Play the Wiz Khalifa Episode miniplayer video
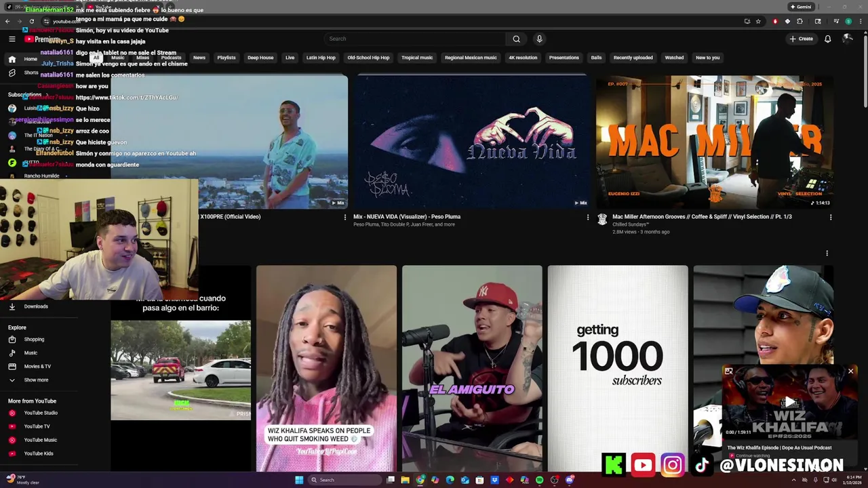Image resolution: width=868 pixels, height=488 pixels. coord(789,402)
